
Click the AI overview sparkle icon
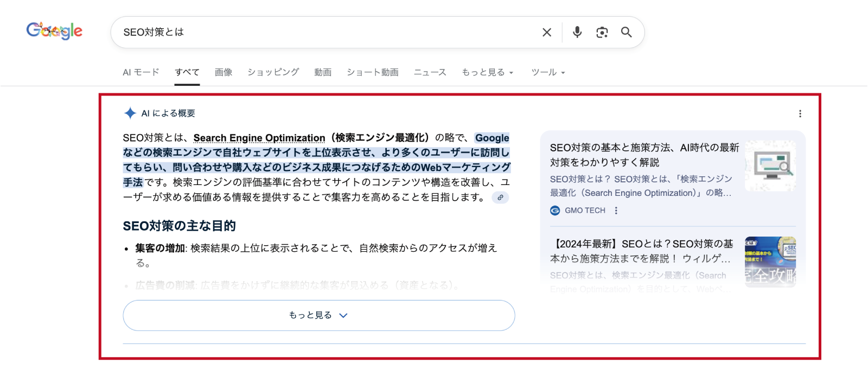(x=130, y=113)
